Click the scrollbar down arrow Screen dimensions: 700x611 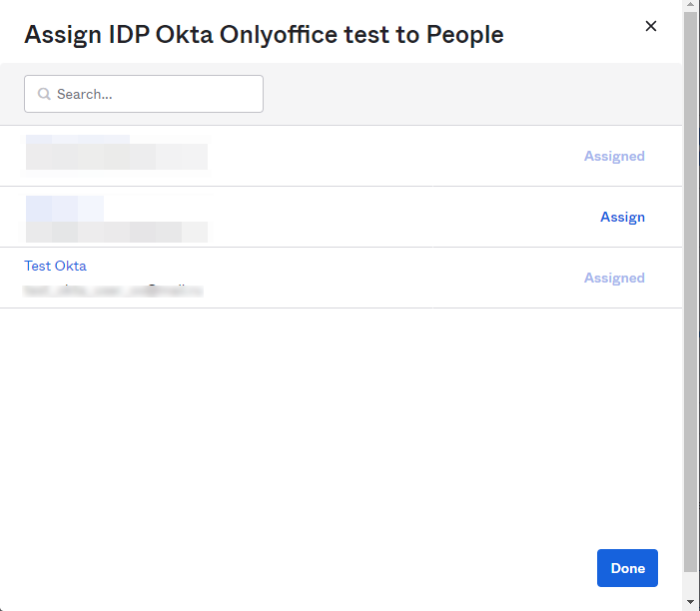tap(691, 602)
